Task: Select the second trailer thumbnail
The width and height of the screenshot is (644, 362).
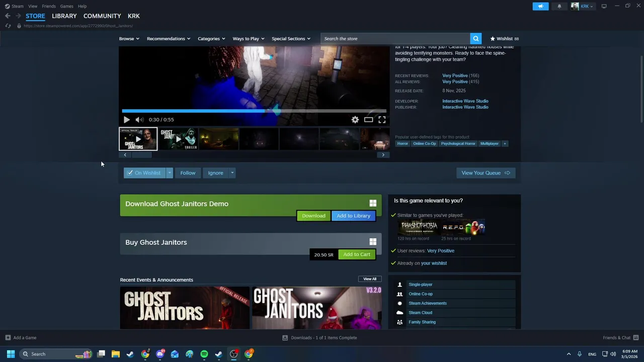Action: click(179, 139)
